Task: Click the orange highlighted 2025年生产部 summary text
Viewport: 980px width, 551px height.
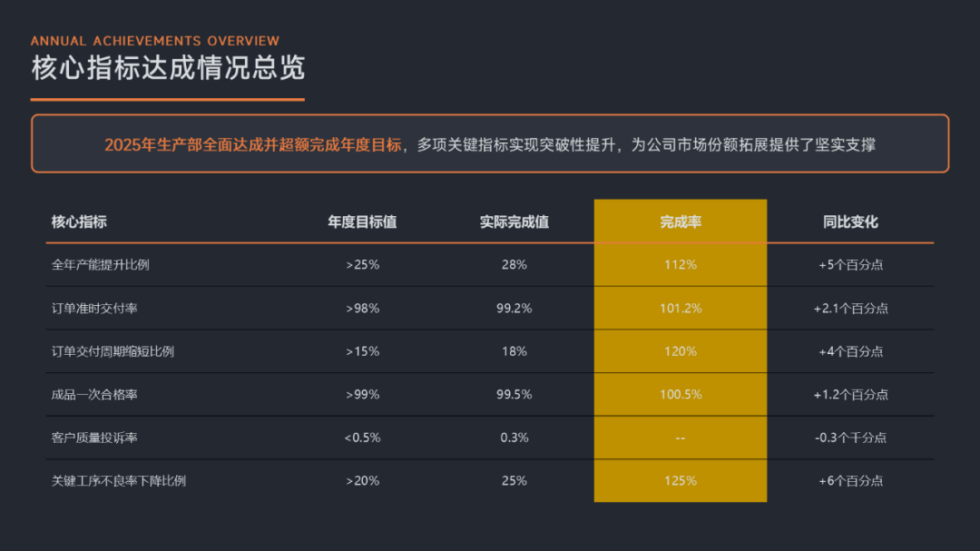Action: 253,144
